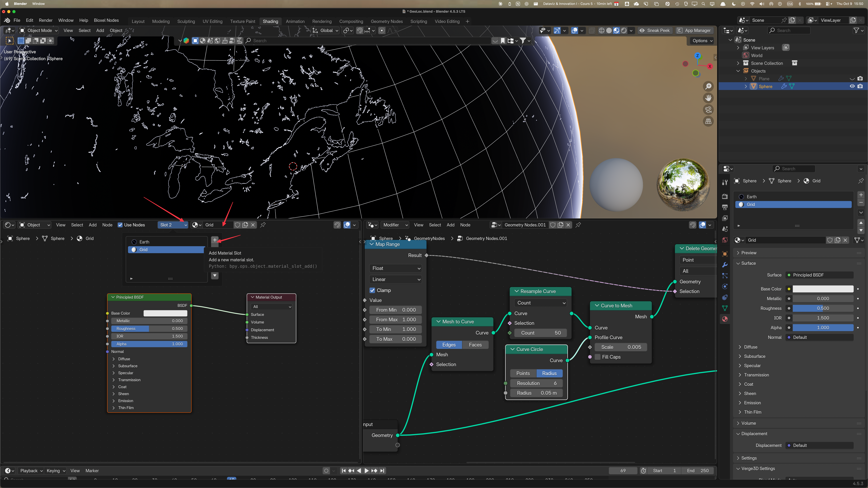
Task: Click Principled BSDF surface shader selector
Action: (x=819, y=275)
